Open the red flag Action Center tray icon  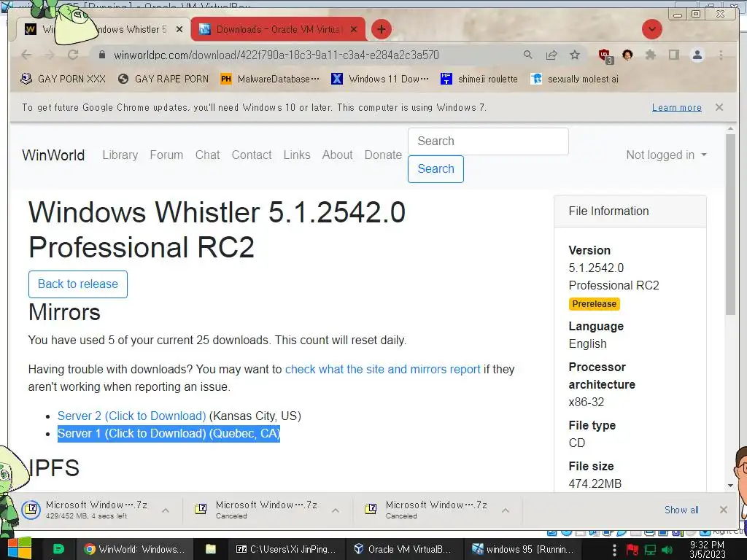click(x=632, y=550)
